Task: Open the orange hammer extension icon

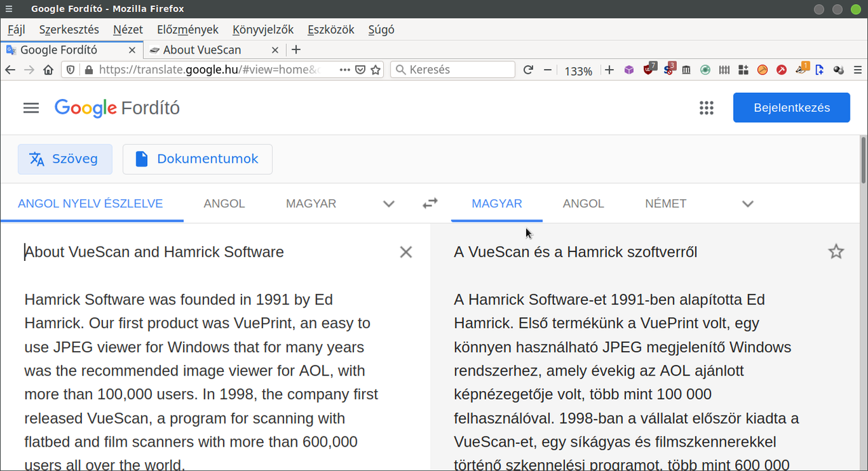Action: [x=762, y=70]
